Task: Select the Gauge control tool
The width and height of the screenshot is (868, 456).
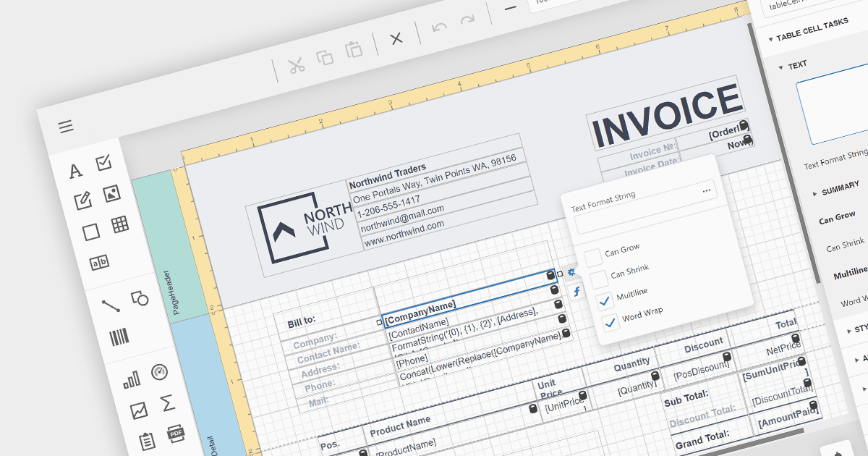Action: coord(159,373)
